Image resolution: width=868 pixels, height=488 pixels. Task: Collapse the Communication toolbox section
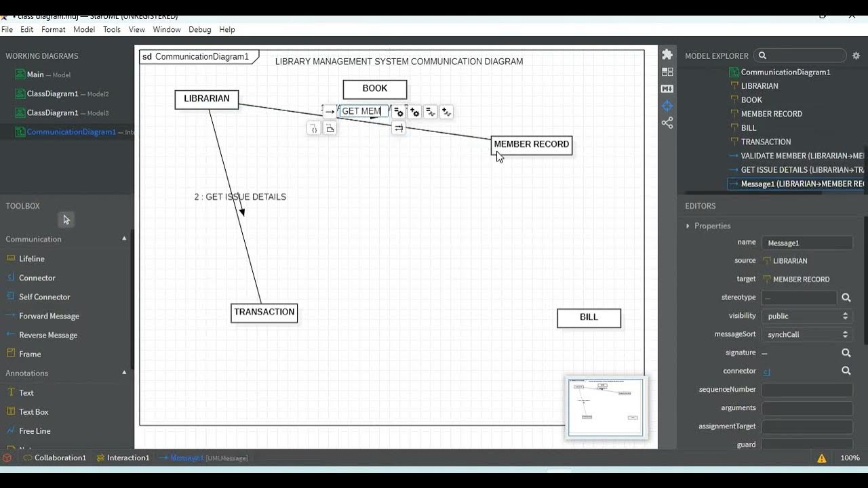coord(124,239)
